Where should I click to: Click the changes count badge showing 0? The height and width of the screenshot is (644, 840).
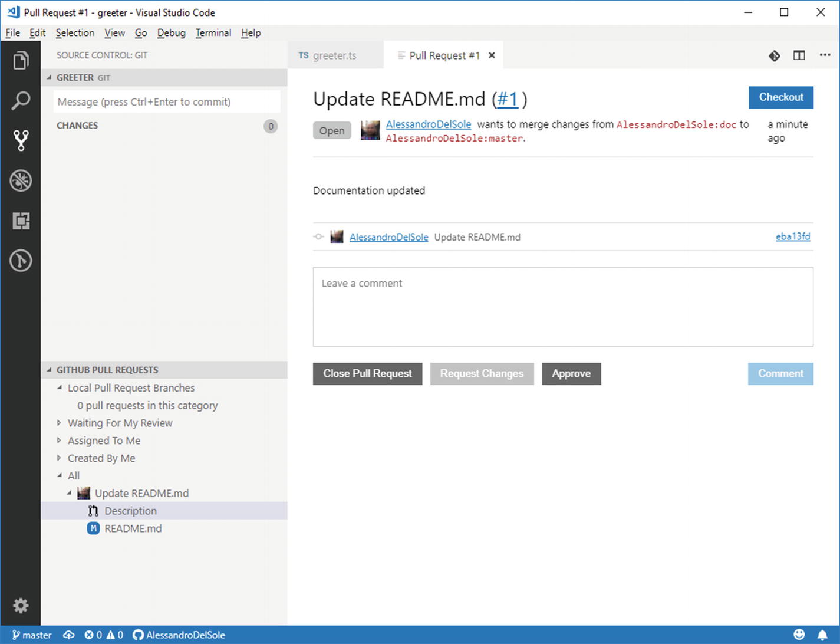[x=271, y=126]
